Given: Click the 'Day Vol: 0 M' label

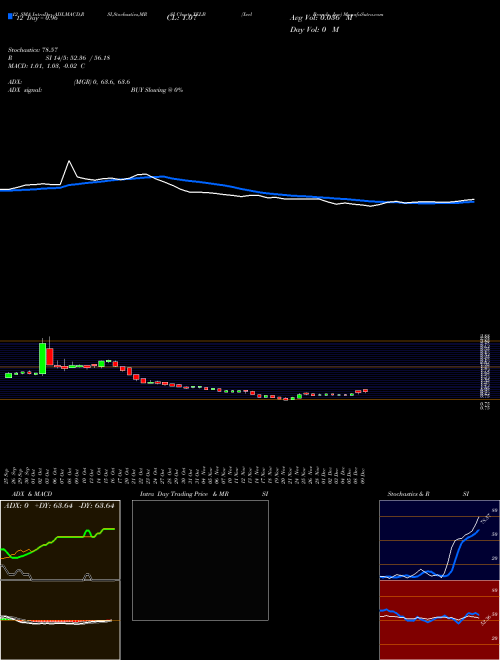Looking at the screenshot, I should (x=314, y=30).
